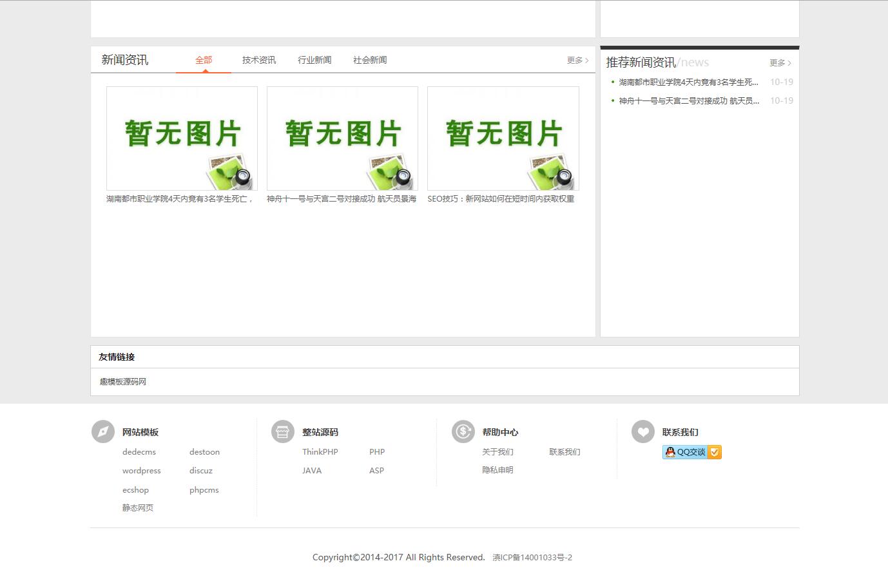Open the 静态网页 footer link
This screenshot has width=888, height=588.
138,508
